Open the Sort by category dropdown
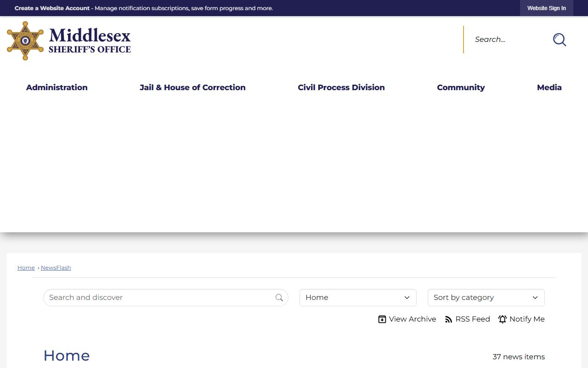 486,298
